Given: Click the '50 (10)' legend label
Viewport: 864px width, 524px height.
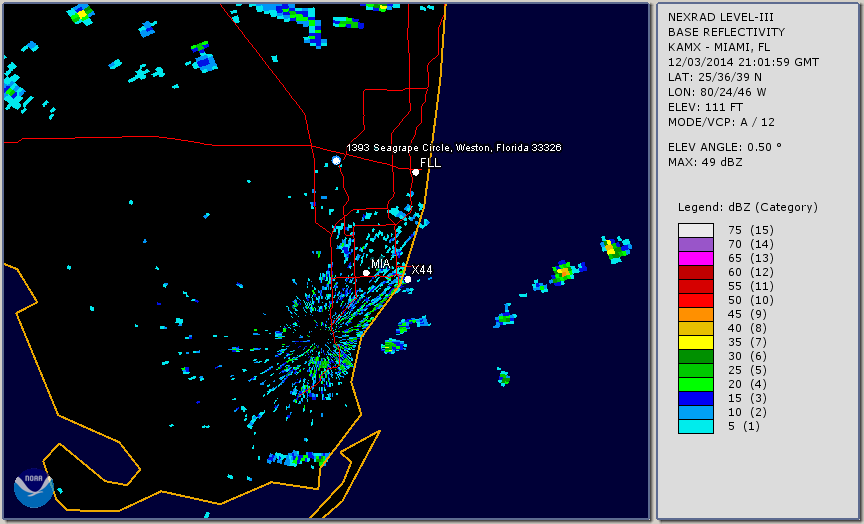Looking at the screenshot, I should 750,300.
